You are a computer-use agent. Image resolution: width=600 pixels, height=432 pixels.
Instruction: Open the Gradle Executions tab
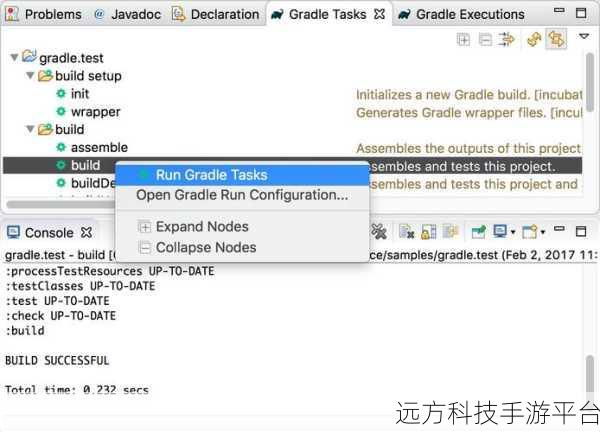pyautogui.click(x=461, y=14)
